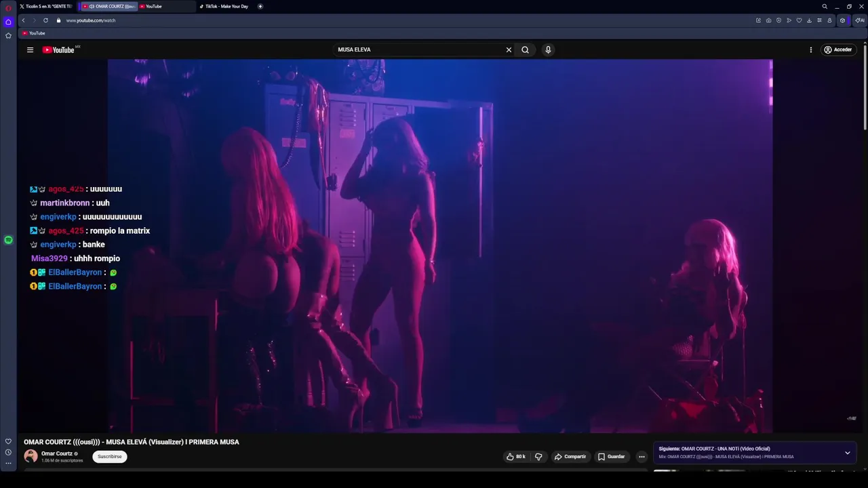868x488 pixels.
Task: Open sidebar three-dot settings
Action: click(8, 464)
